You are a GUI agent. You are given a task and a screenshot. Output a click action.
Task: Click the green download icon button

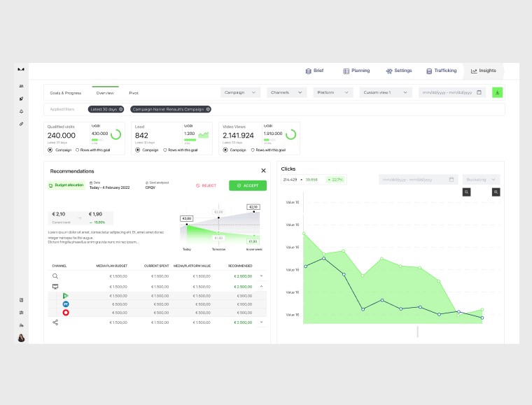click(x=498, y=92)
